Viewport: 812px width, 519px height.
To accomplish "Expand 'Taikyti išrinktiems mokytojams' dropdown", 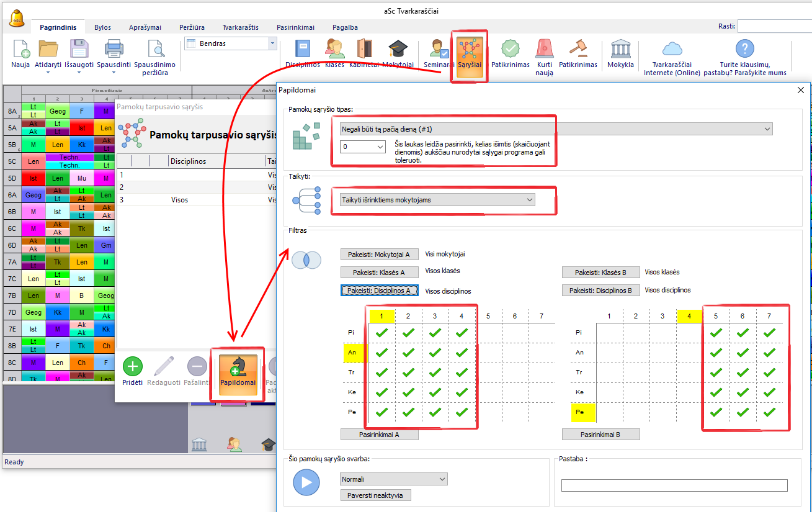I will click(437, 200).
